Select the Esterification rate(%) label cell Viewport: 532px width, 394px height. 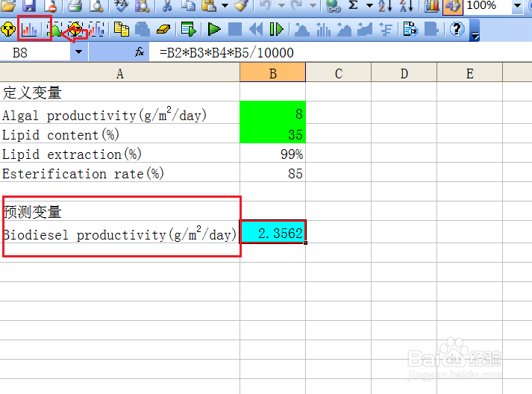pos(120,172)
